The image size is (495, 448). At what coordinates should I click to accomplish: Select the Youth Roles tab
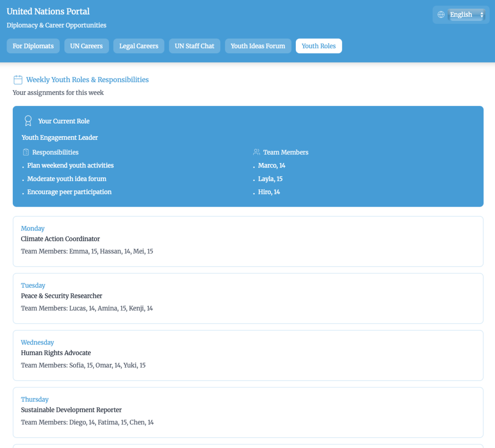(319, 46)
